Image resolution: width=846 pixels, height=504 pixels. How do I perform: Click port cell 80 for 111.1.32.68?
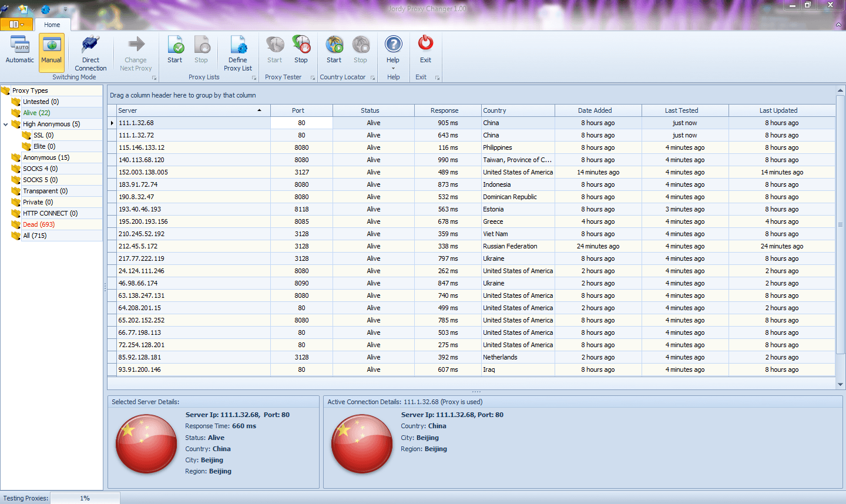click(301, 123)
